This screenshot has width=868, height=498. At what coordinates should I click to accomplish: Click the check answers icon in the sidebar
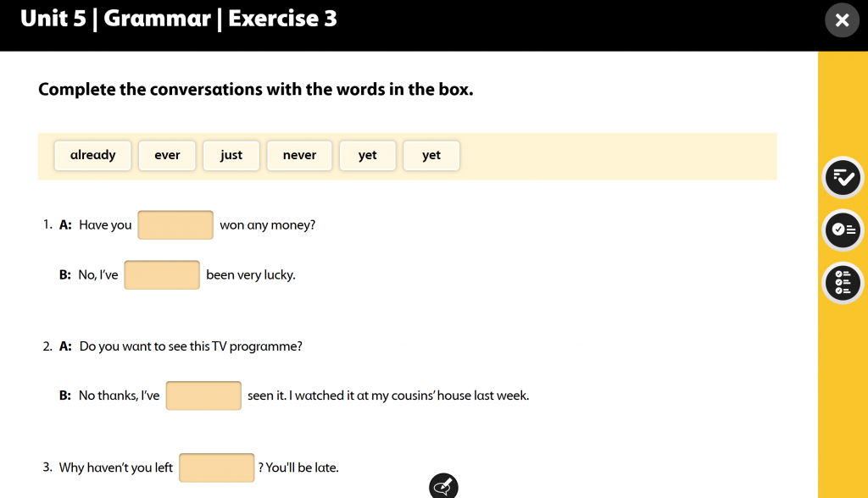coord(843,178)
